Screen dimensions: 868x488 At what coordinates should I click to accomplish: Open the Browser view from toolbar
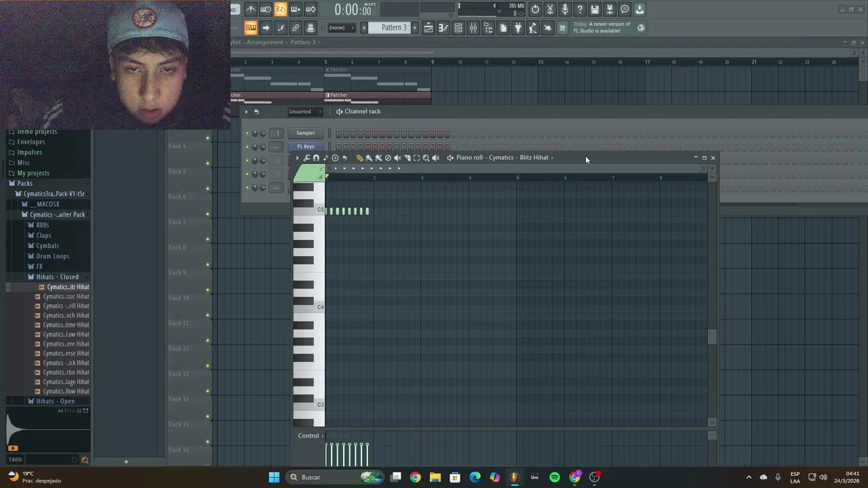[x=488, y=28]
